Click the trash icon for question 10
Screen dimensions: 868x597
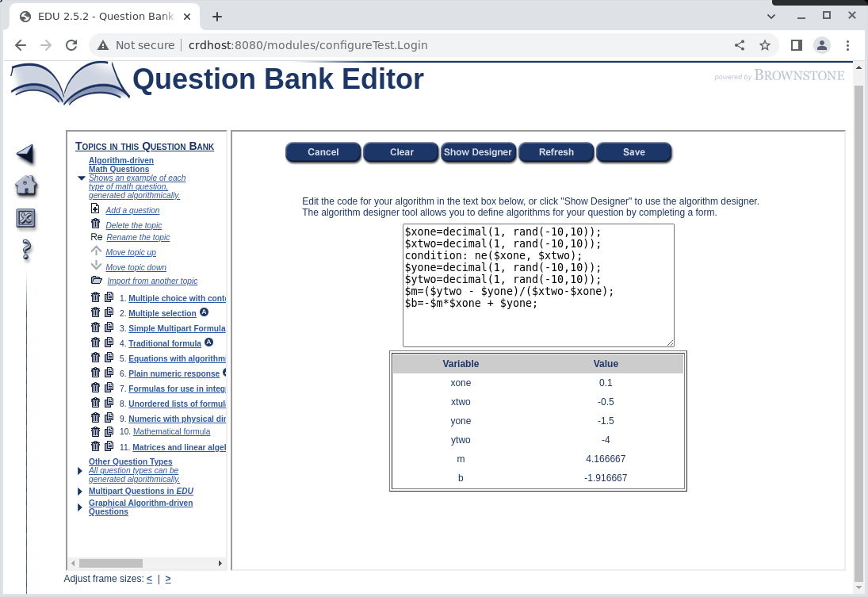point(96,431)
